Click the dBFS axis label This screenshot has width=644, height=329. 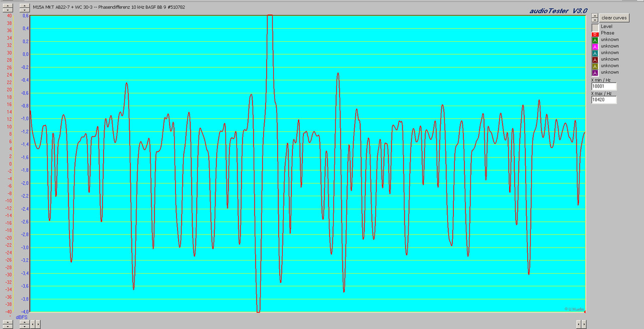[22, 317]
